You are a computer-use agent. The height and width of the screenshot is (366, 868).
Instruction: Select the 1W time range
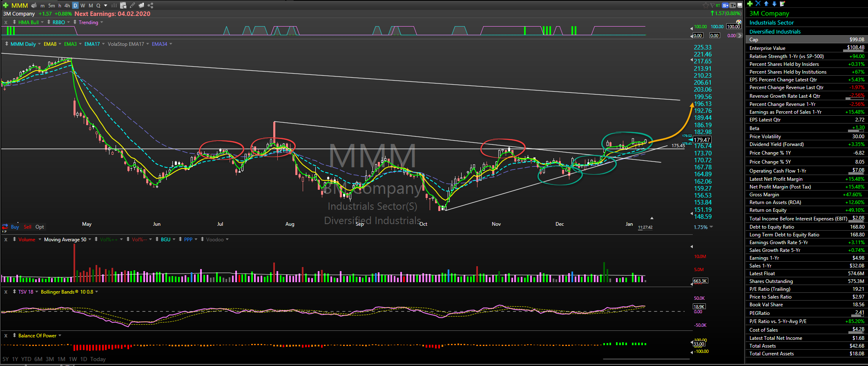[x=73, y=359]
